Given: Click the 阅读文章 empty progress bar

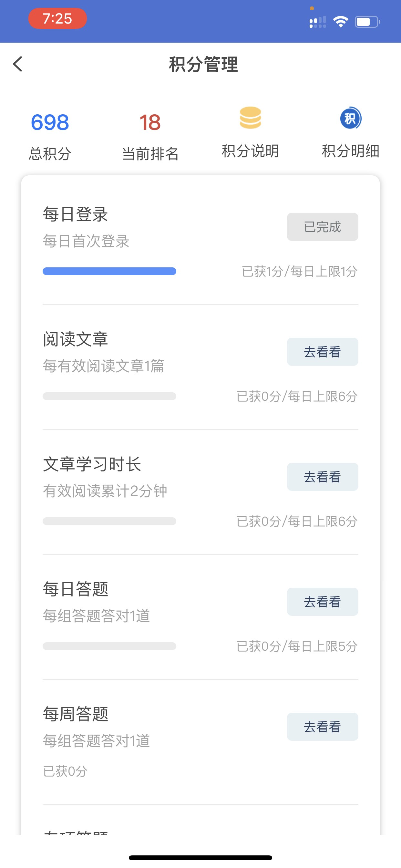Looking at the screenshot, I should coord(109,396).
